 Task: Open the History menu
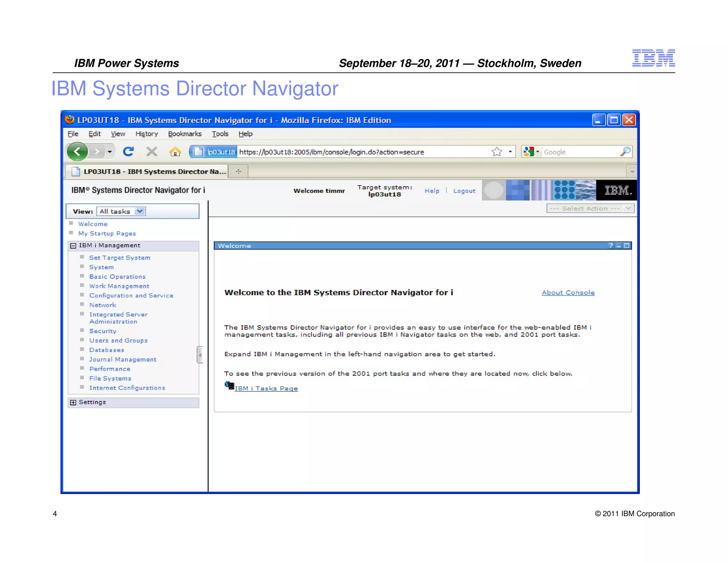tap(146, 134)
